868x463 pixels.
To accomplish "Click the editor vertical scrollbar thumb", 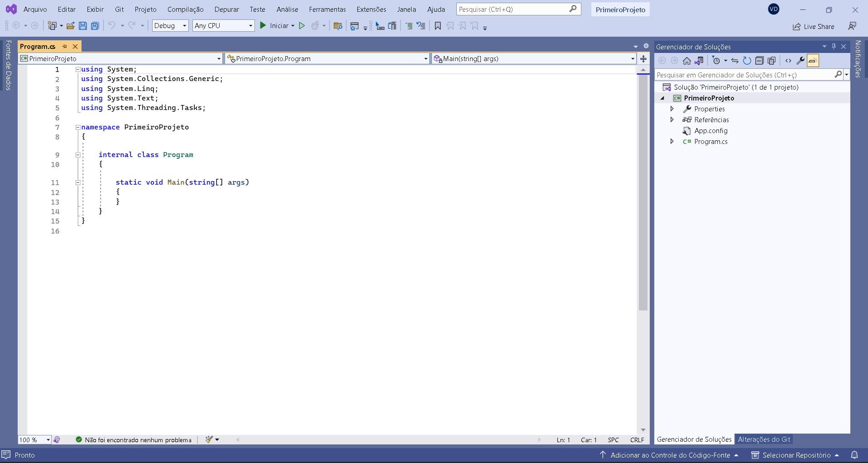I will [x=643, y=192].
